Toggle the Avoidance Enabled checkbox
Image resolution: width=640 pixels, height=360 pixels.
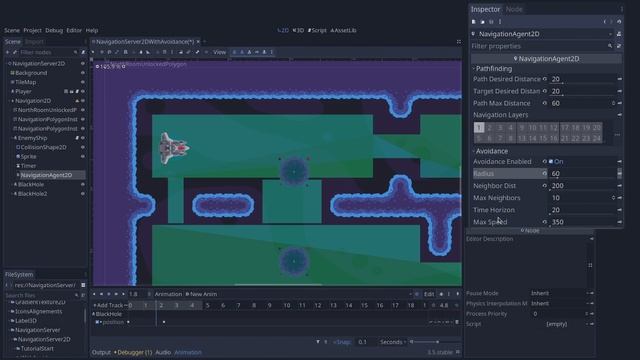(x=551, y=162)
